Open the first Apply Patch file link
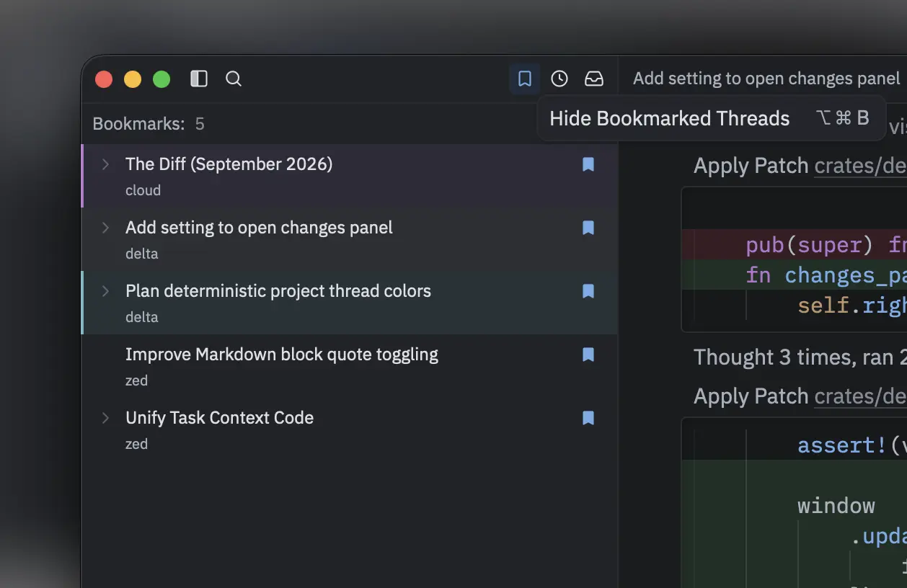Viewport: 907px width, 588px height. 860,166
